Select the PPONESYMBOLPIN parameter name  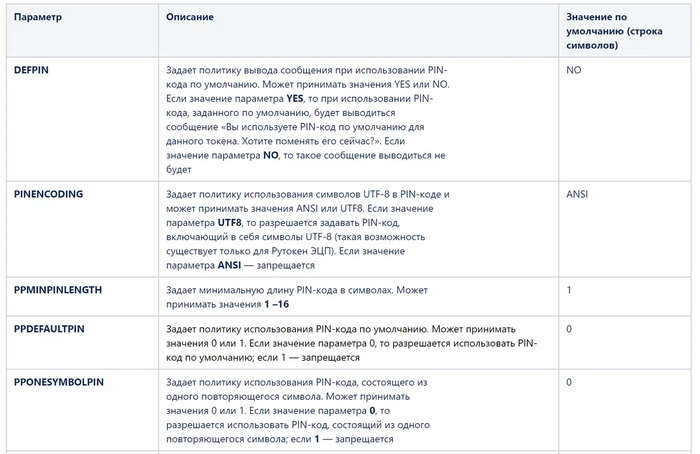pos(59,382)
